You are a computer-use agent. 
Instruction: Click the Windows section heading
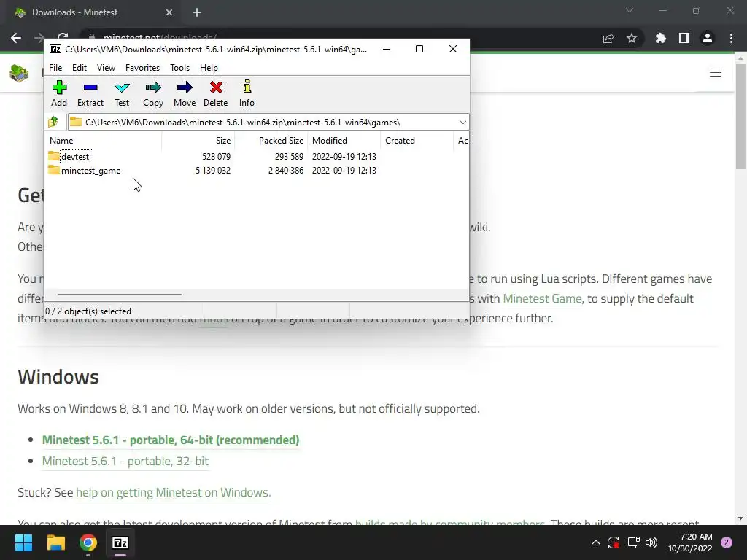pos(58,377)
